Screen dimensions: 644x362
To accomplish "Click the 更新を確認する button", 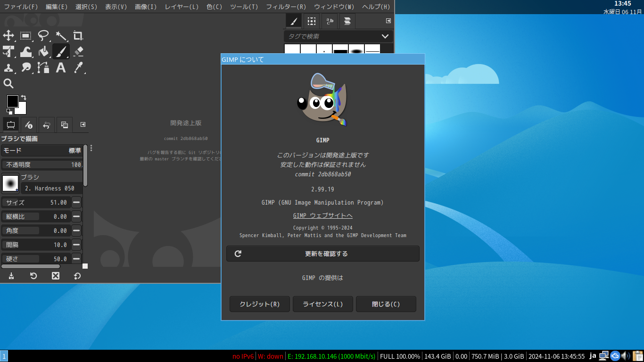I will (x=323, y=254).
